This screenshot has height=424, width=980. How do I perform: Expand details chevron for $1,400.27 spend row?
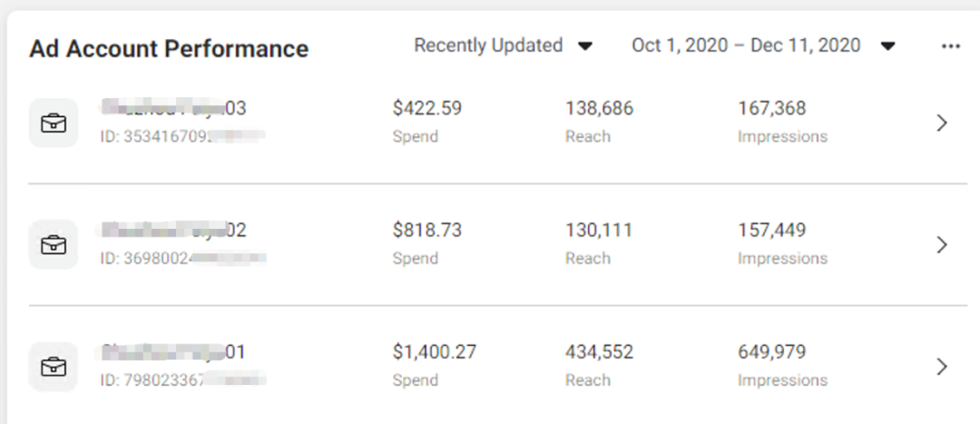click(942, 366)
